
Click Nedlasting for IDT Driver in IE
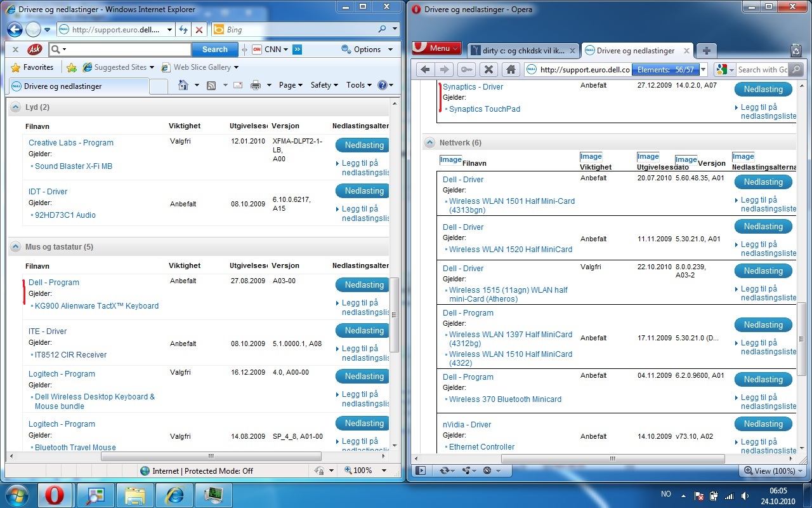click(363, 190)
